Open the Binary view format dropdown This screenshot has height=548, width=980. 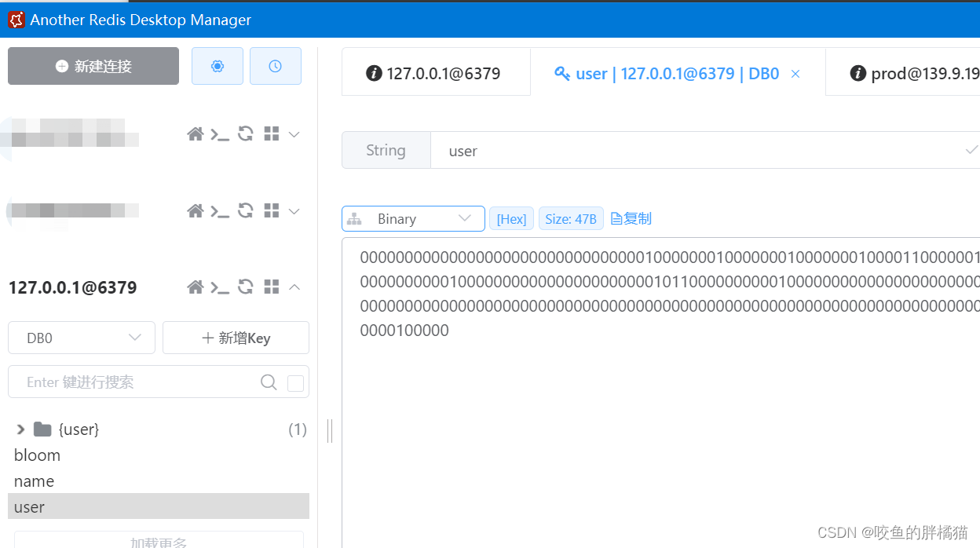[x=412, y=218]
